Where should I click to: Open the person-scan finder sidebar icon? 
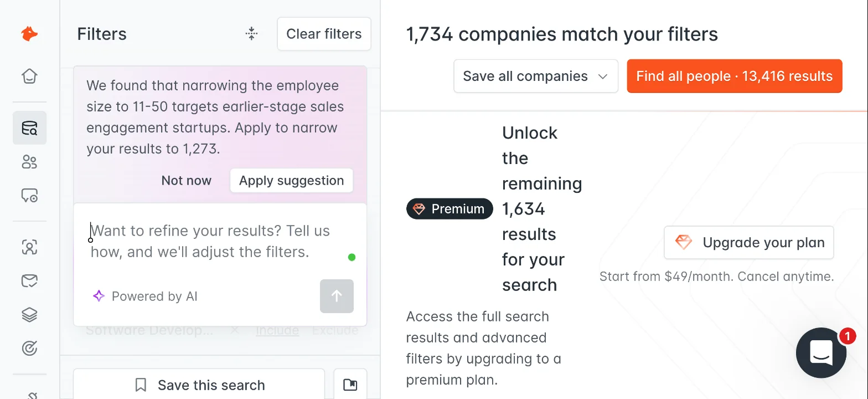(29, 247)
